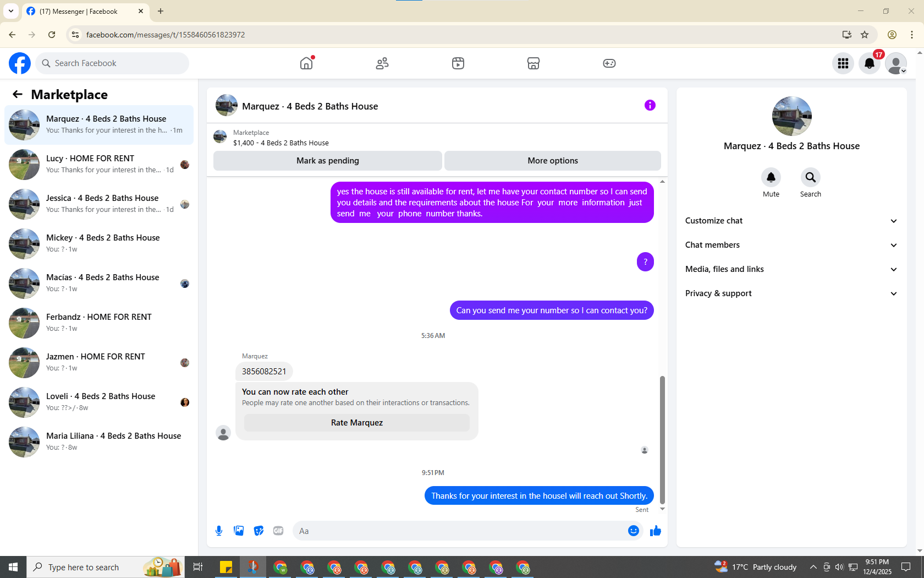This screenshot has width=924, height=578.
Task: Open notifications bell with 17 badge
Action: (x=870, y=63)
